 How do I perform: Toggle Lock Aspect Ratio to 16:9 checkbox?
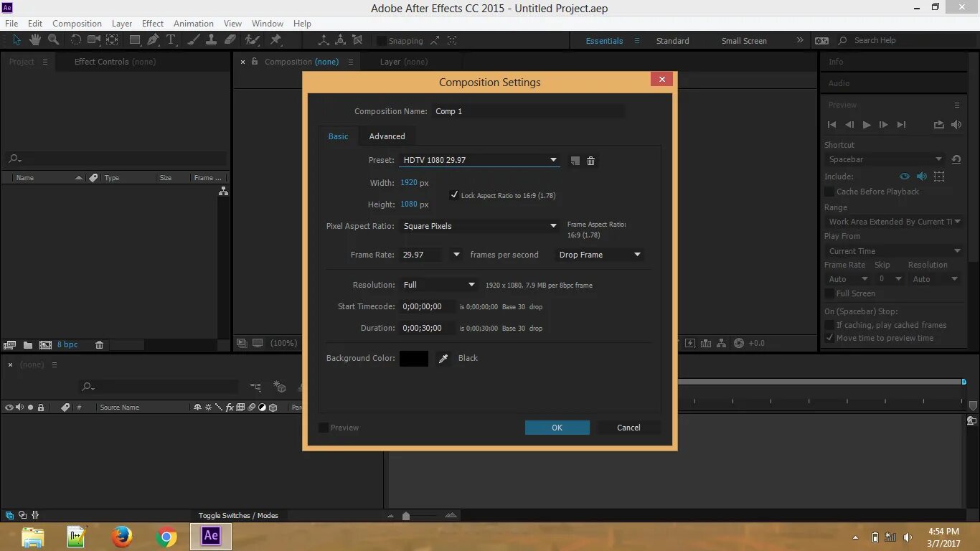click(454, 195)
